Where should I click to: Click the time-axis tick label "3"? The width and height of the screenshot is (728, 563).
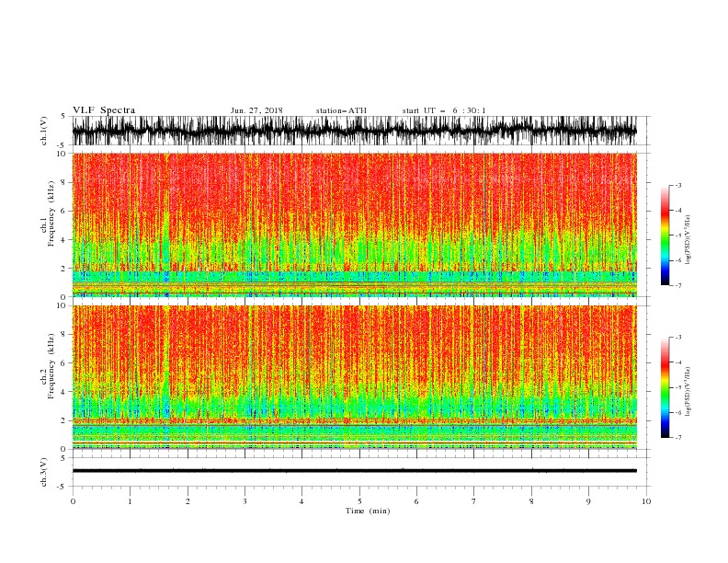coord(245,501)
